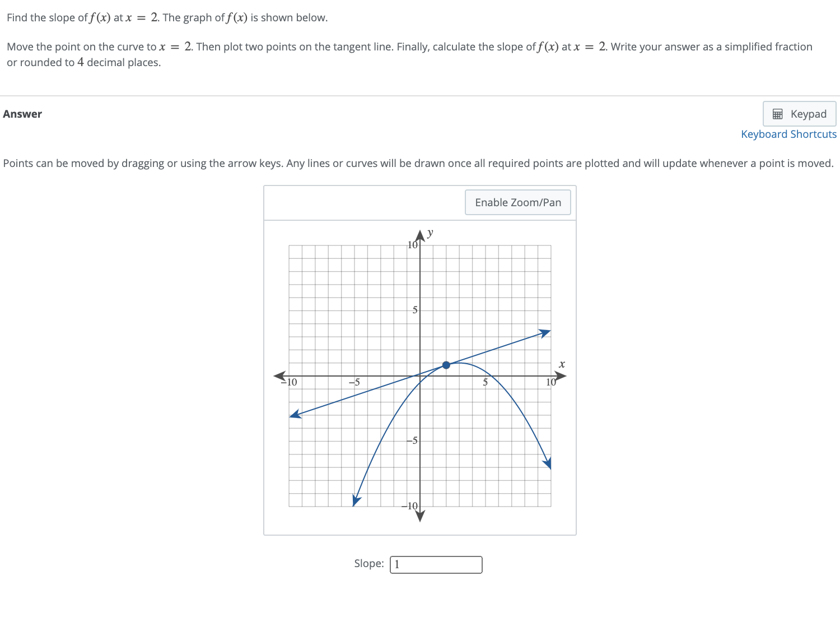This screenshot has width=840, height=622.
Task: Enable Zoom/Pan on the graph
Action: [x=517, y=202]
